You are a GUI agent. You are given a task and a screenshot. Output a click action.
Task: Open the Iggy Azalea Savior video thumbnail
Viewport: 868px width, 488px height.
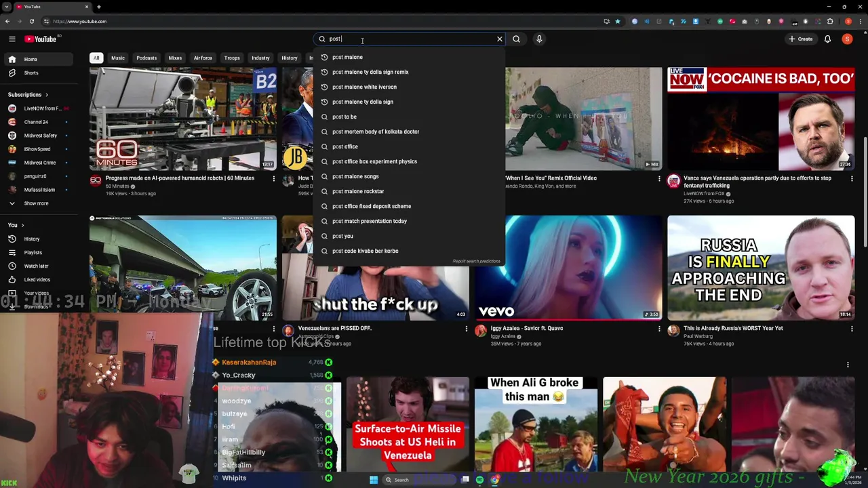click(x=568, y=268)
